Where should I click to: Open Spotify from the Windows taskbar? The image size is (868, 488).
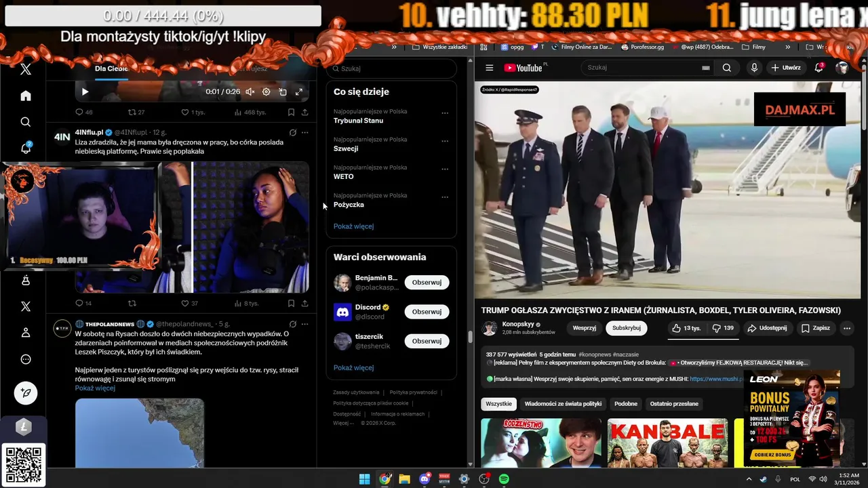pos(504,479)
